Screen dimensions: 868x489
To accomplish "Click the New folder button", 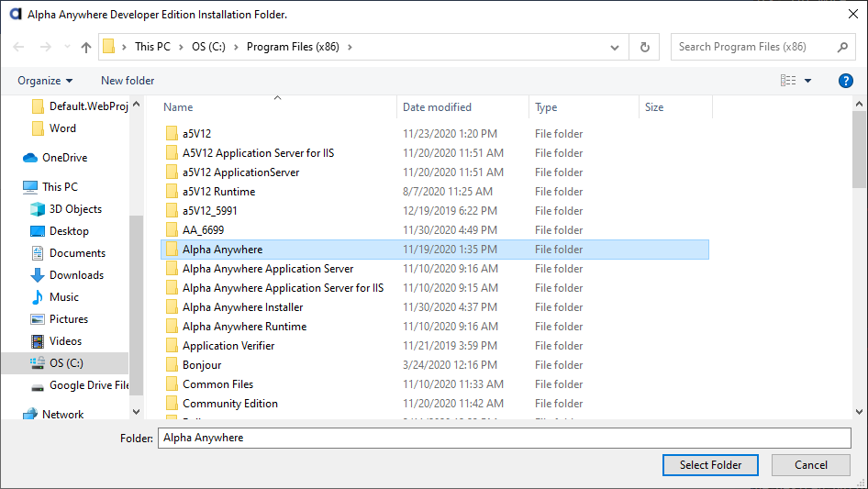I will coord(128,81).
